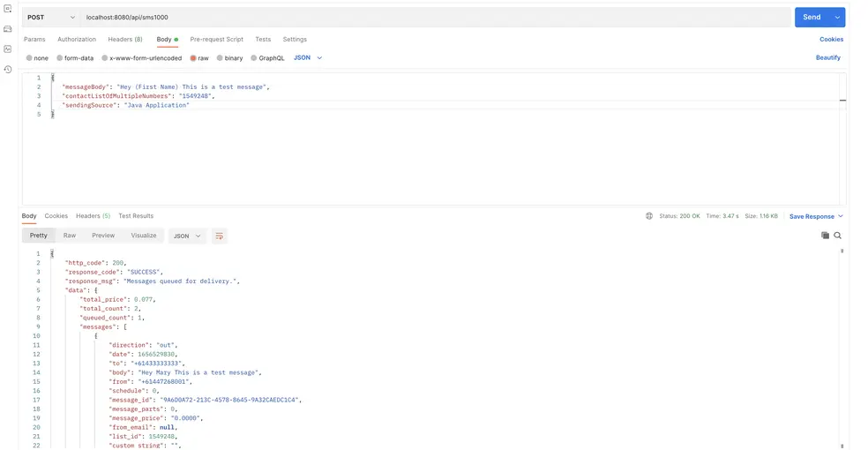Image resolution: width=868 pixels, height=450 pixels.
Task: Click the "total_count": 2 line
Action: coord(110,308)
